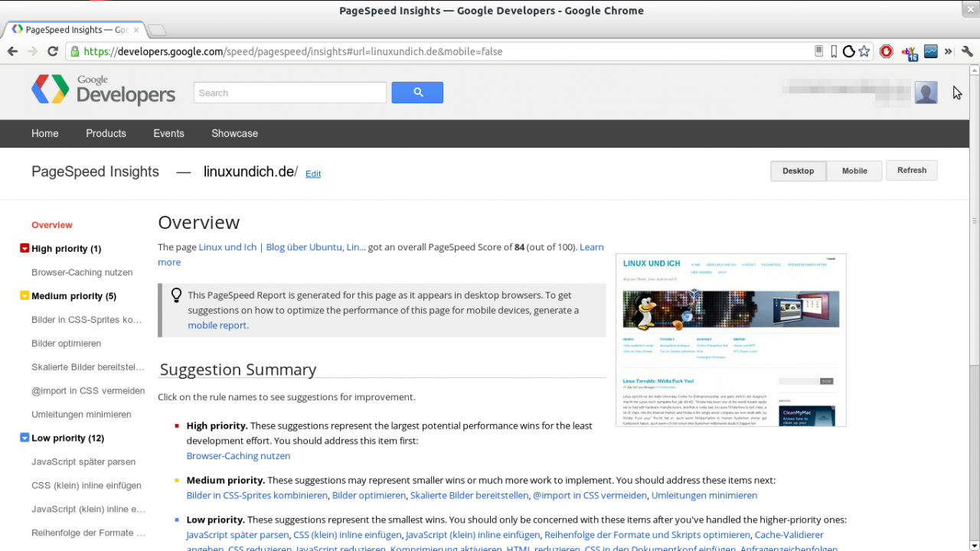Click the green padlock in the address bar
Viewport: 980px width, 551px height.
click(74, 51)
